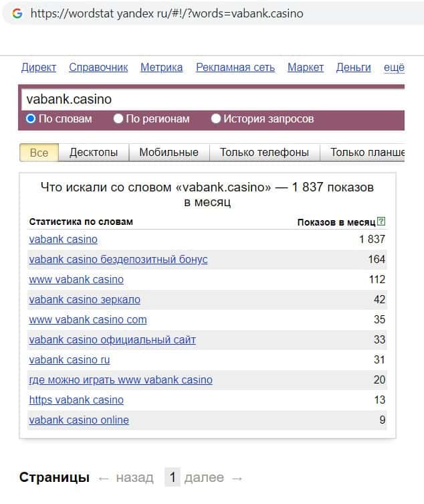Select the Все tab
This screenshot has width=424, height=504.
pyautogui.click(x=39, y=153)
